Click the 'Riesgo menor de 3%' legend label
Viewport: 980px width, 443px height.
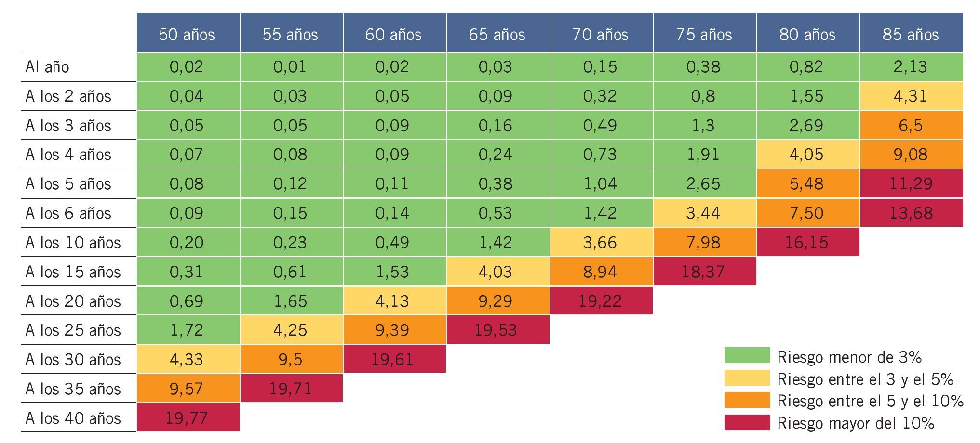pos(849,357)
